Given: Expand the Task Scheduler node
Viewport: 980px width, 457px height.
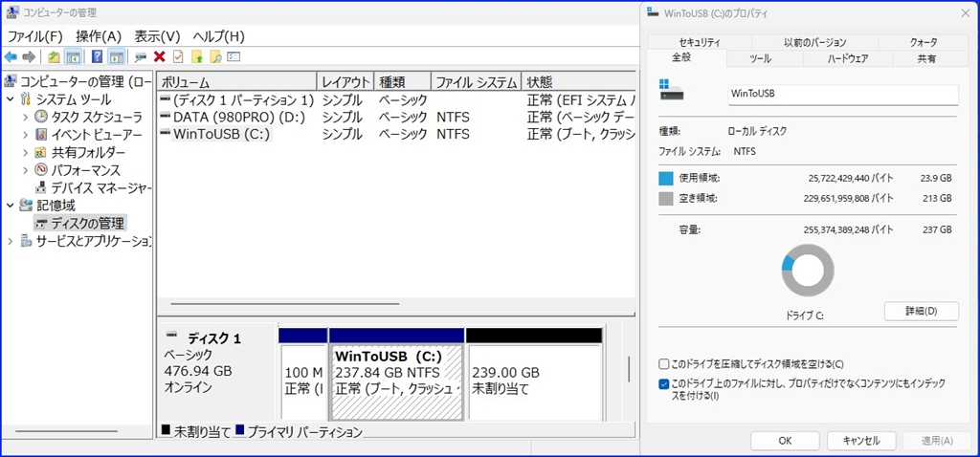Looking at the screenshot, I should tap(25, 117).
